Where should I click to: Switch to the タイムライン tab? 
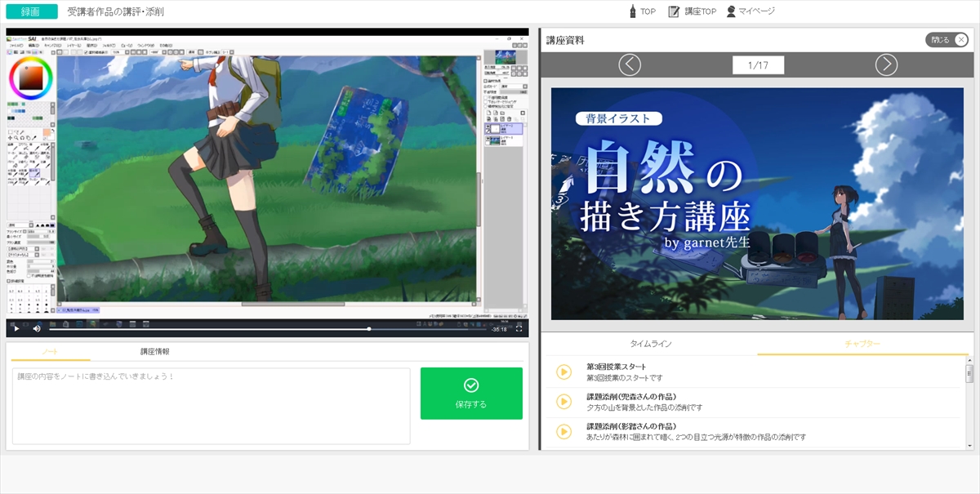point(650,345)
